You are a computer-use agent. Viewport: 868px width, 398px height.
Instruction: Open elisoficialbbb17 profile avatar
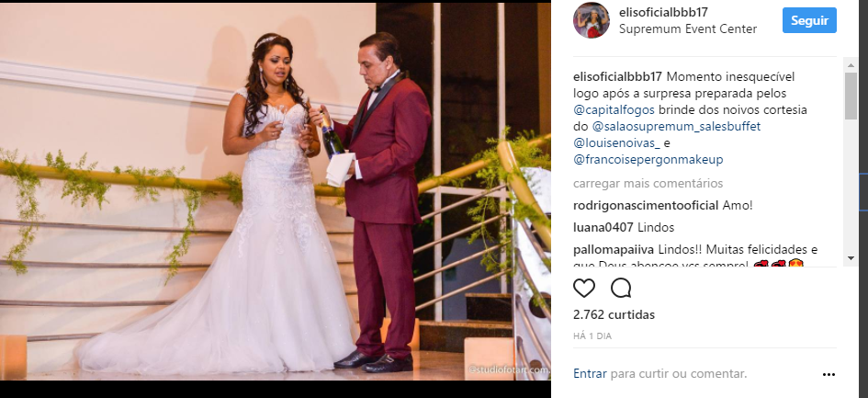click(592, 20)
